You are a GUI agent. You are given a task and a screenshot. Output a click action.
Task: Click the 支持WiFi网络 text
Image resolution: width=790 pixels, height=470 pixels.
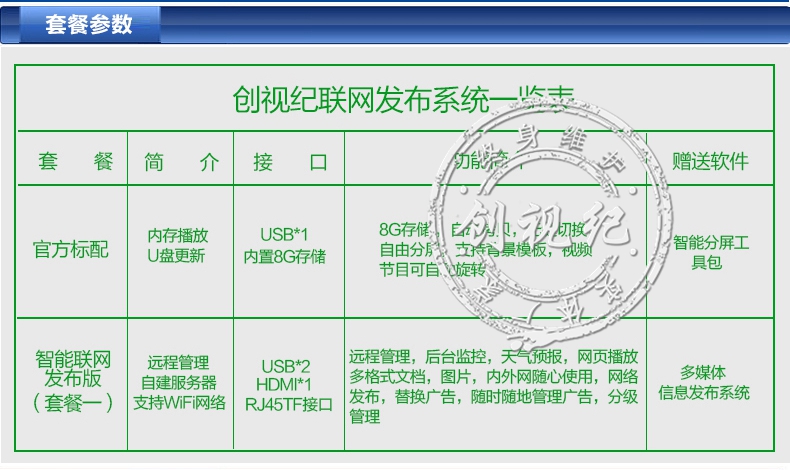pos(178,403)
